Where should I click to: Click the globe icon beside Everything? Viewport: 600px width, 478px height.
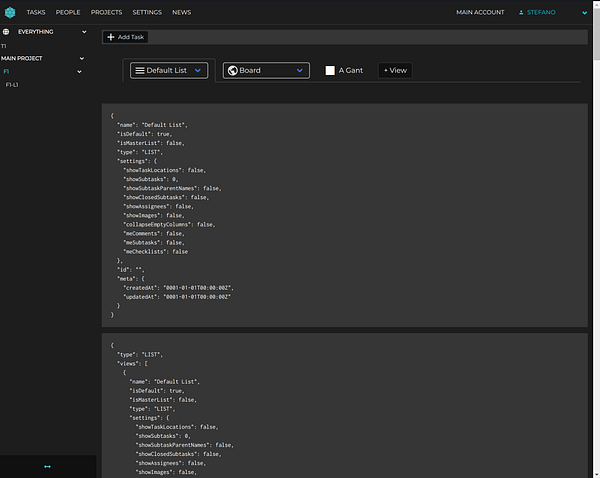coord(6,32)
